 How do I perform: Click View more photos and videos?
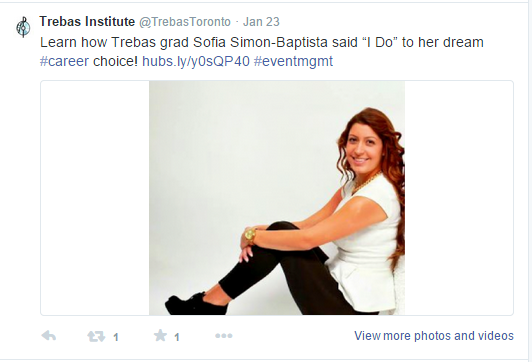[434, 336]
